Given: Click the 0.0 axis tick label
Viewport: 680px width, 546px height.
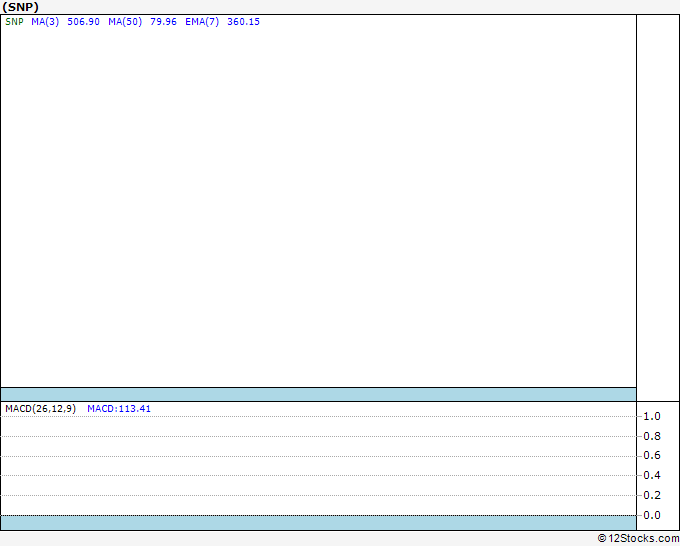Looking at the screenshot, I should 651,515.
